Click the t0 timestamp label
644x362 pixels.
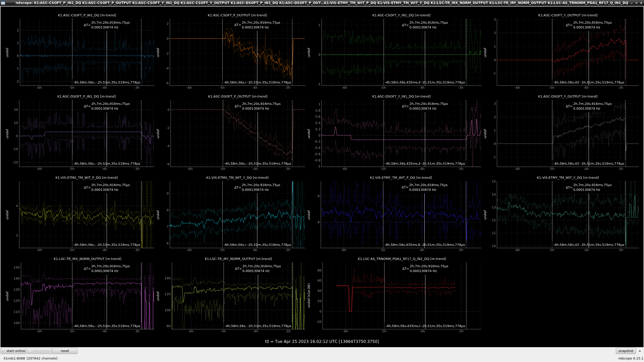[x=322, y=341]
